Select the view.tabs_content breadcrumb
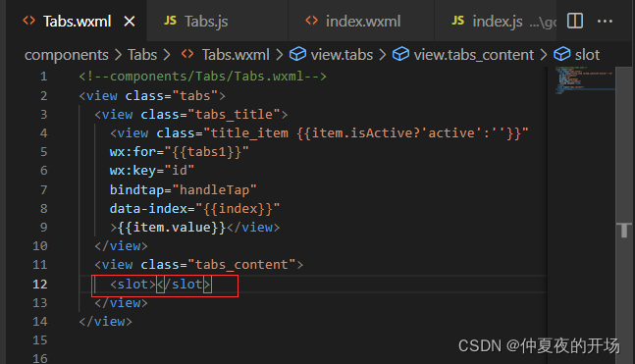This screenshot has width=635, height=364. click(474, 55)
